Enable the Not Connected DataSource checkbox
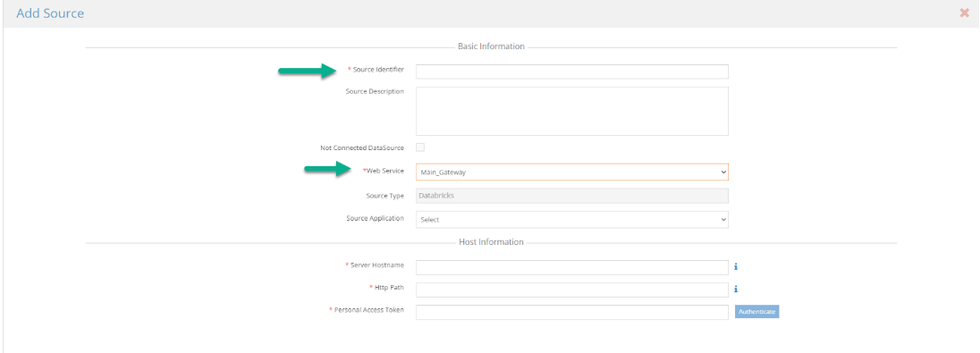The height and width of the screenshot is (353, 980). pyautogui.click(x=420, y=147)
